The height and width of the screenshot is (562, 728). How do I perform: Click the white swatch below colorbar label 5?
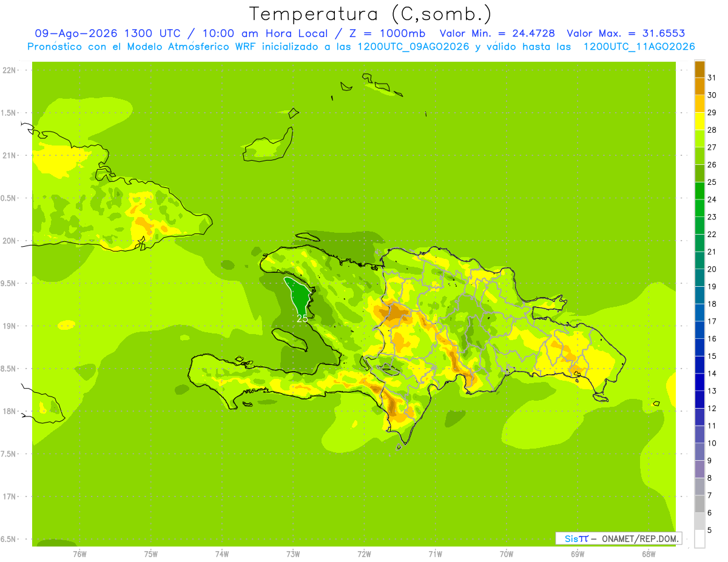tap(700, 539)
